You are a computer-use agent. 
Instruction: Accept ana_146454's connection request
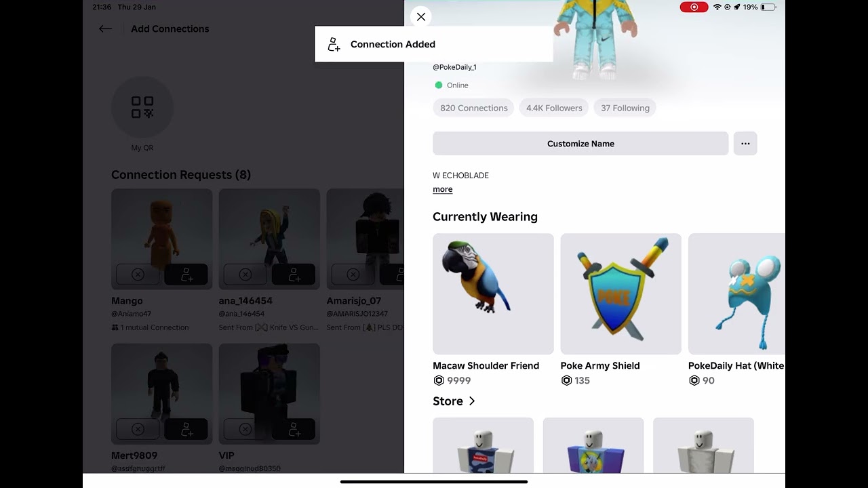pos(294,274)
